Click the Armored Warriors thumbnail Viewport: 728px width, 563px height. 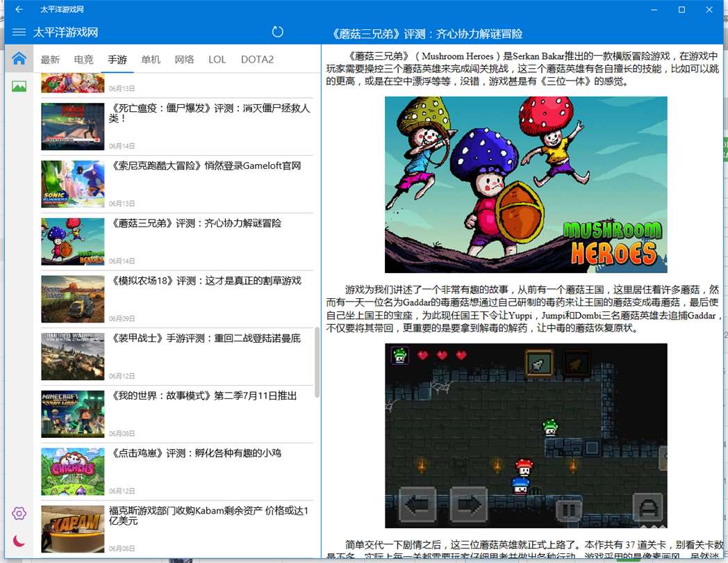[x=72, y=357]
